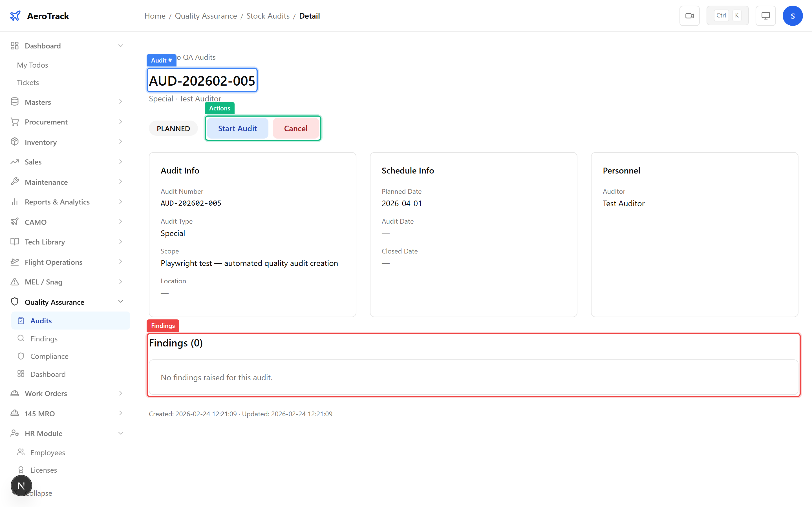
Task: Collapse the Quality Assurance section
Action: click(x=121, y=301)
